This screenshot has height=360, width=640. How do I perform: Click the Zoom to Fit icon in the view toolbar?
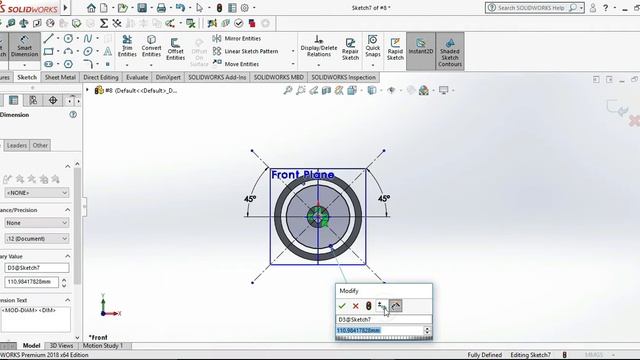pyautogui.click(x=288, y=90)
